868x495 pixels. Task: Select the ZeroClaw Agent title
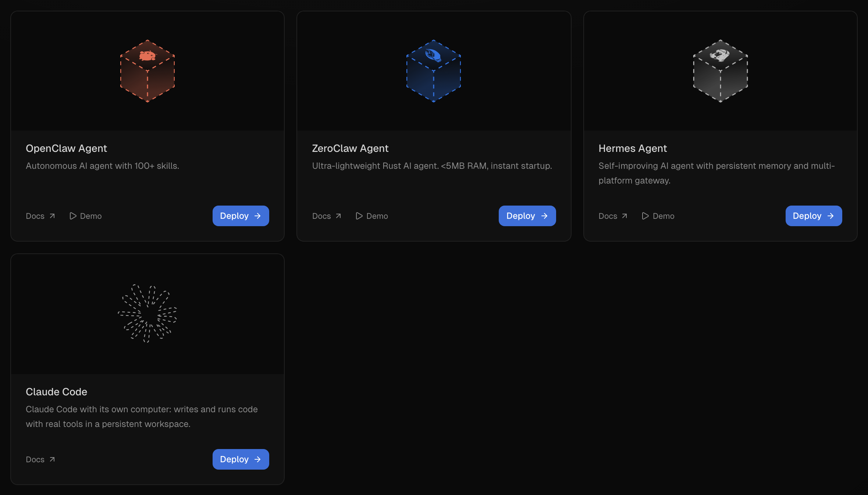pyautogui.click(x=350, y=149)
